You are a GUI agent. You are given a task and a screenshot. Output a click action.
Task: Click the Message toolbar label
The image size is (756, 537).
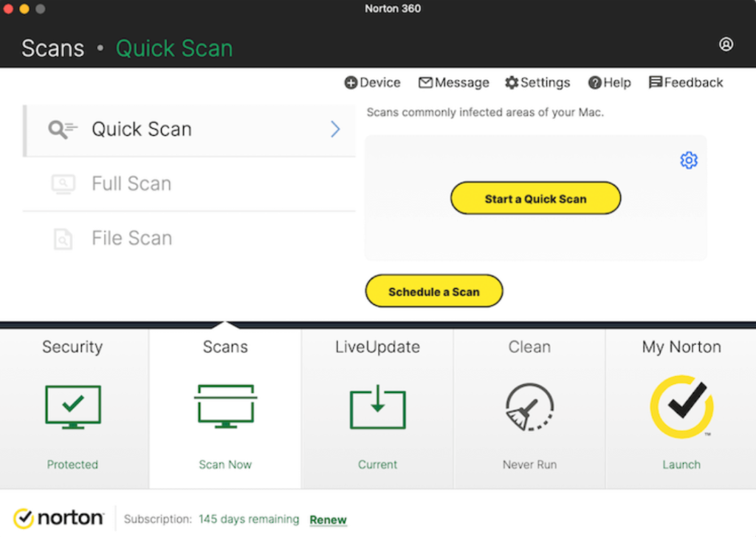pyautogui.click(x=462, y=83)
